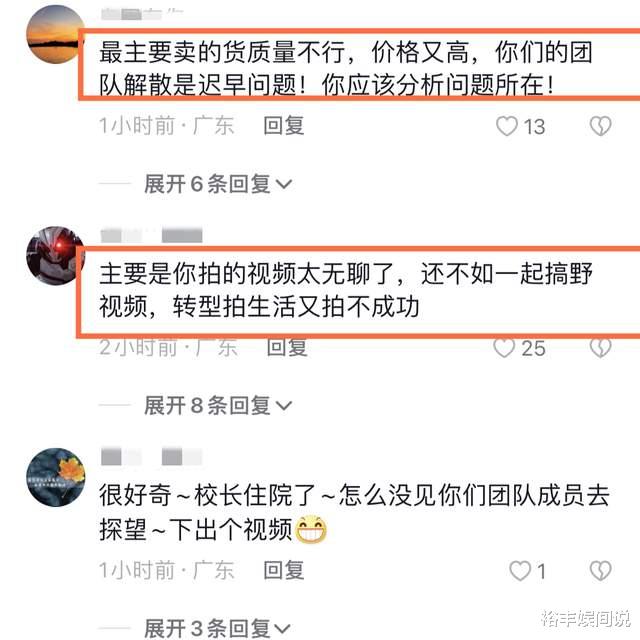Open the maple leaf avatar profile
The height and width of the screenshot is (640, 640).
56,477
